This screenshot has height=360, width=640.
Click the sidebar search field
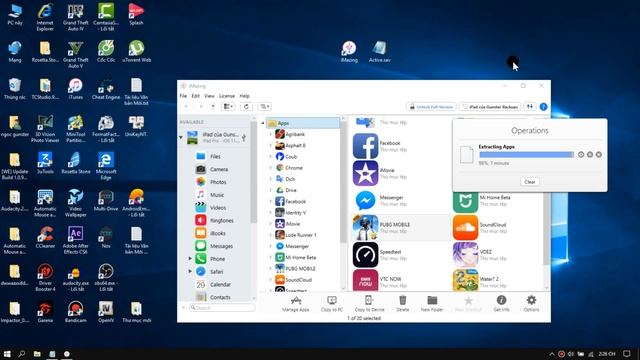click(x=222, y=307)
